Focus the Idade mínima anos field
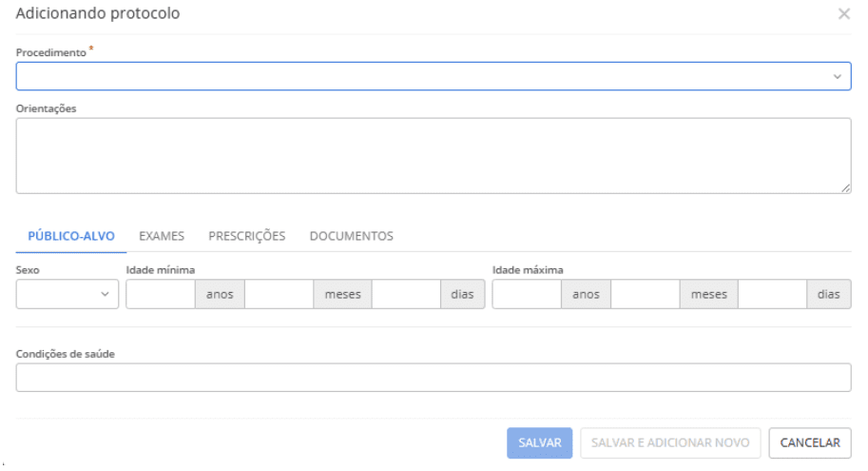The height and width of the screenshot is (471, 868). (161, 295)
